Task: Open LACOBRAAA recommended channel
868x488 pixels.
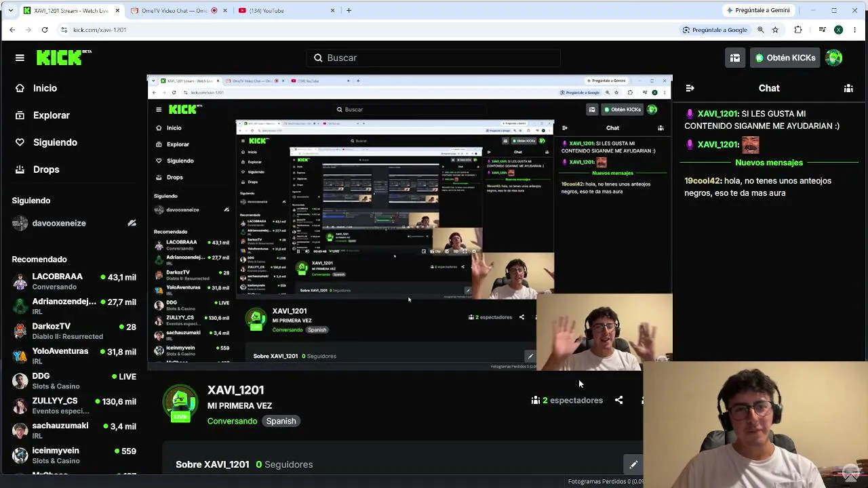Action: [x=73, y=281]
